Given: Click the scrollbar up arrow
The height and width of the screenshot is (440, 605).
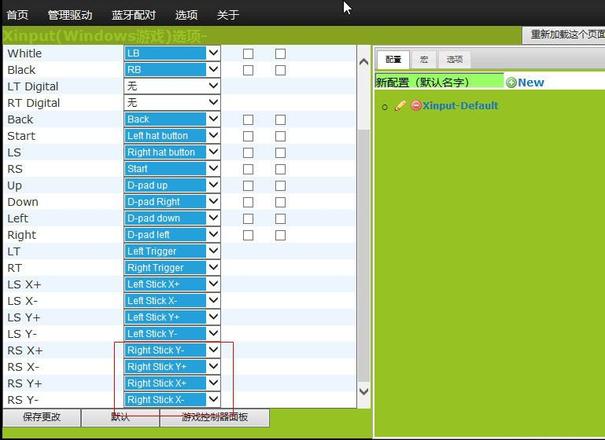Looking at the screenshot, I should 363,62.
